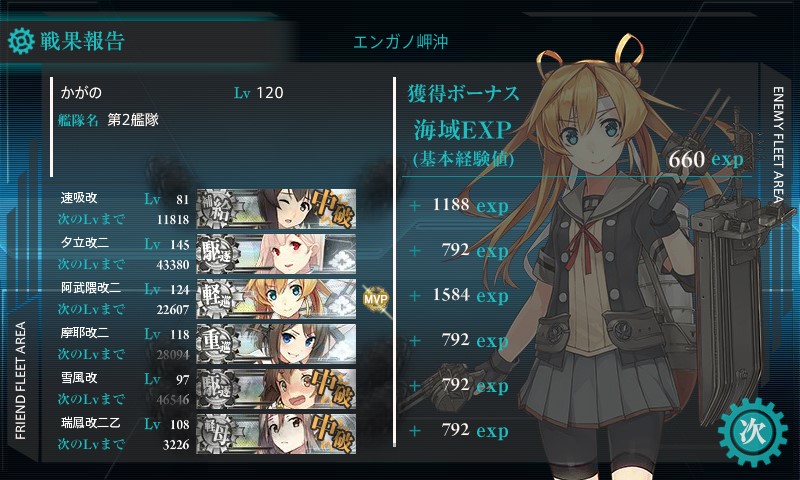This screenshot has height=480, width=800.
Task: Click the 660 exp base experience value
Action: pos(706,159)
